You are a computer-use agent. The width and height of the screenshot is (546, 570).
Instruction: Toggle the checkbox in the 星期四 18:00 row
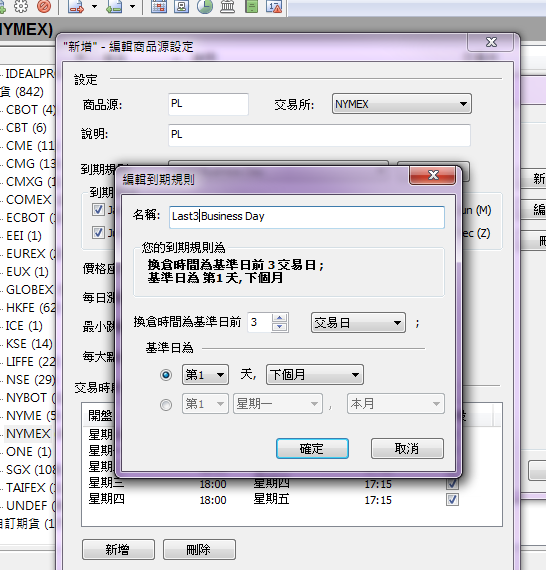[452, 499]
